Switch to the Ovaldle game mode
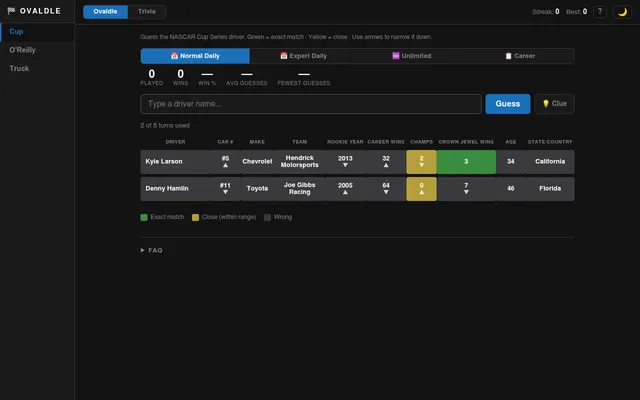Viewport: 640px width, 400px height. point(105,11)
